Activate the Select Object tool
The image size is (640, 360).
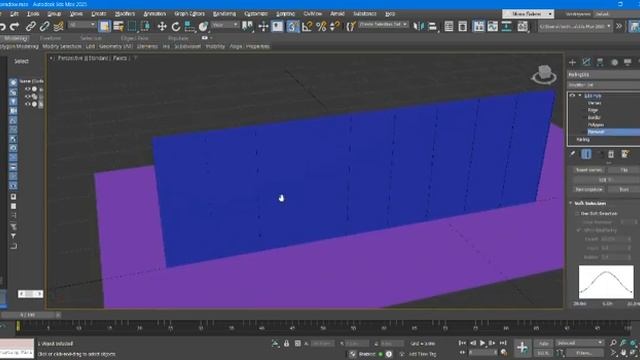pyautogui.click(x=104, y=27)
